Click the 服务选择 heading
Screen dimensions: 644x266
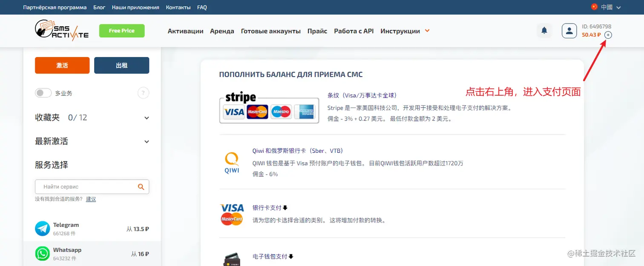pyautogui.click(x=52, y=165)
